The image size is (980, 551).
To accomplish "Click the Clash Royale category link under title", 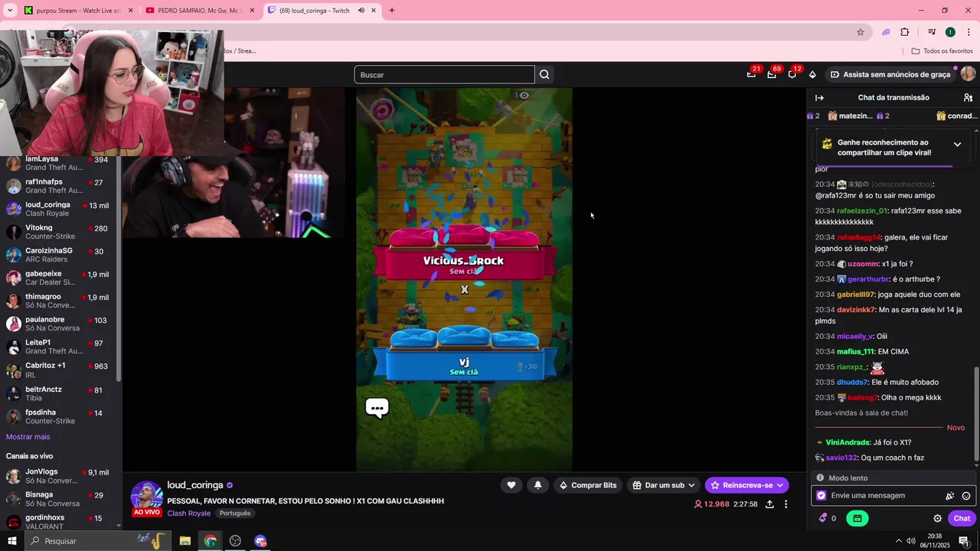I will (x=188, y=514).
